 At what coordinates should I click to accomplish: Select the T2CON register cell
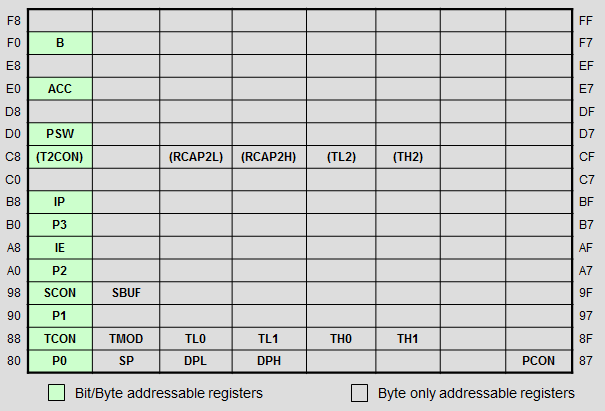(x=61, y=157)
